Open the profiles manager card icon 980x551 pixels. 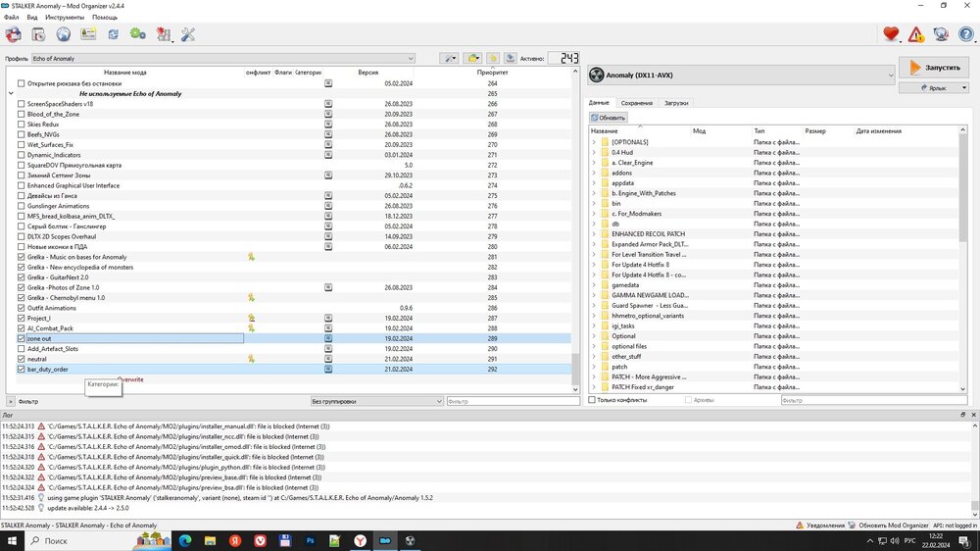pyautogui.click(x=88, y=34)
